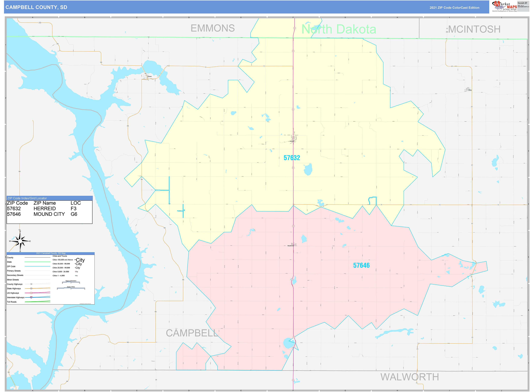Select the US Highways shield symbol
This screenshot has width=532, height=392.
[x=31, y=293]
